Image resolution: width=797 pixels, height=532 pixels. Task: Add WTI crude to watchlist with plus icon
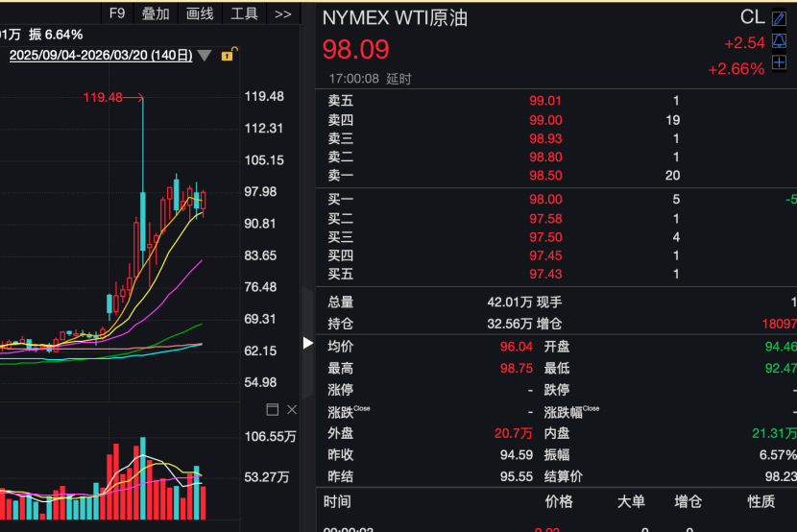[x=779, y=62]
